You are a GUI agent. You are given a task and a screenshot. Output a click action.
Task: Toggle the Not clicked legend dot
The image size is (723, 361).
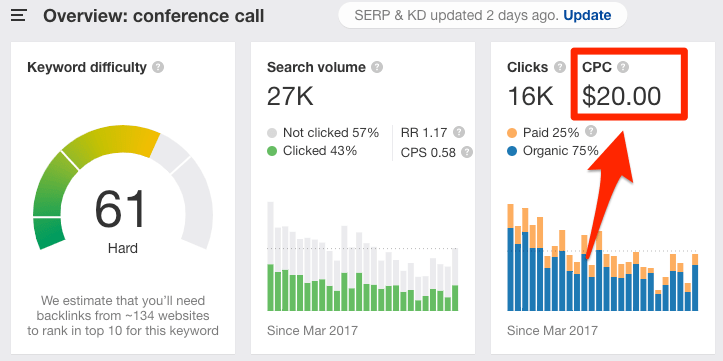(272, 134)
